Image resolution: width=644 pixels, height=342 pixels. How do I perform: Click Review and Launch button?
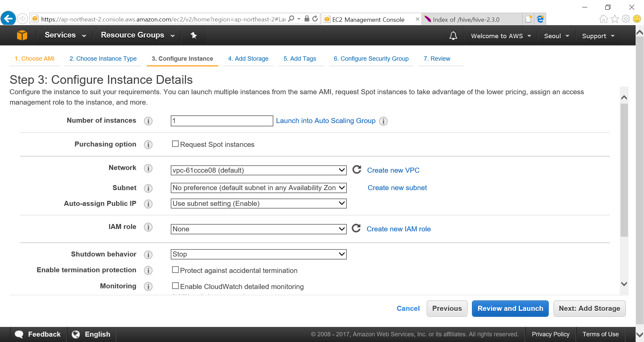pyautogui.click(x=510, y=308)
